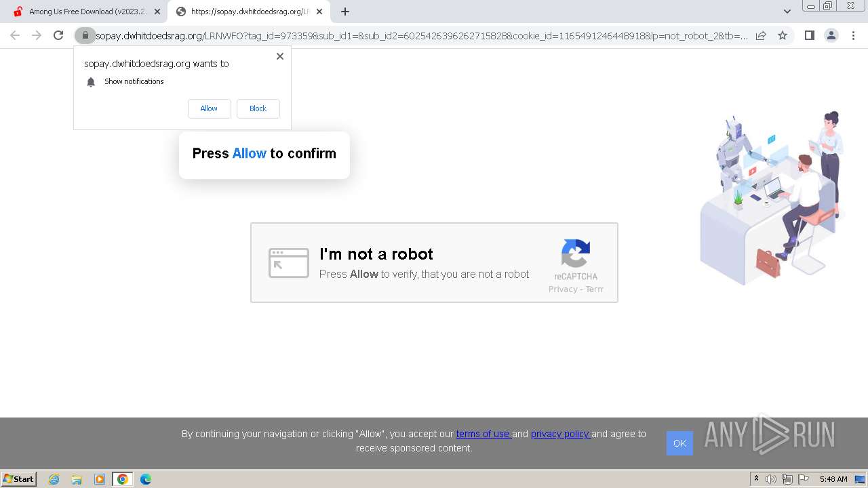The height and width of the screenshot is (488, 868).
Task: Open the tab search dropdown arrow
Action: [787, 12]
